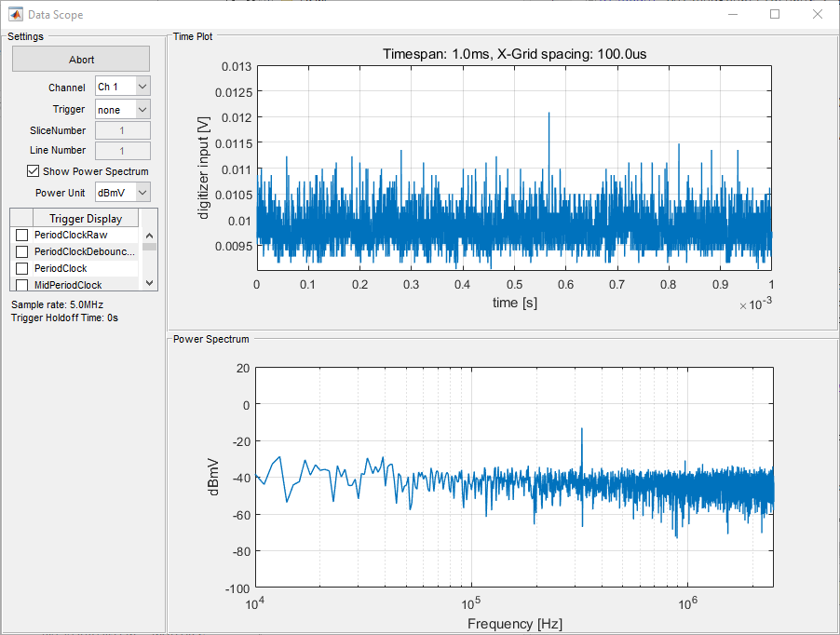Click the Trigger Display column header

click(x=85, y=219)
